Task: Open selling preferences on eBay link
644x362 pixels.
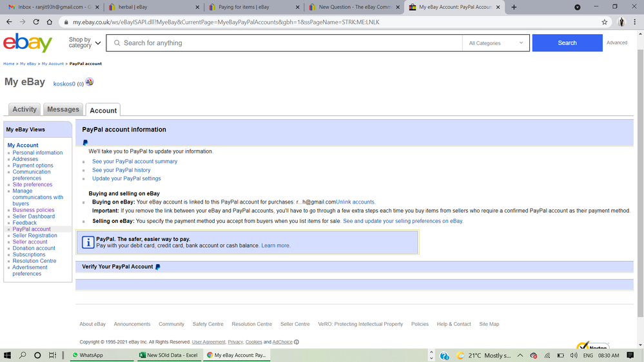Action: 403,221
